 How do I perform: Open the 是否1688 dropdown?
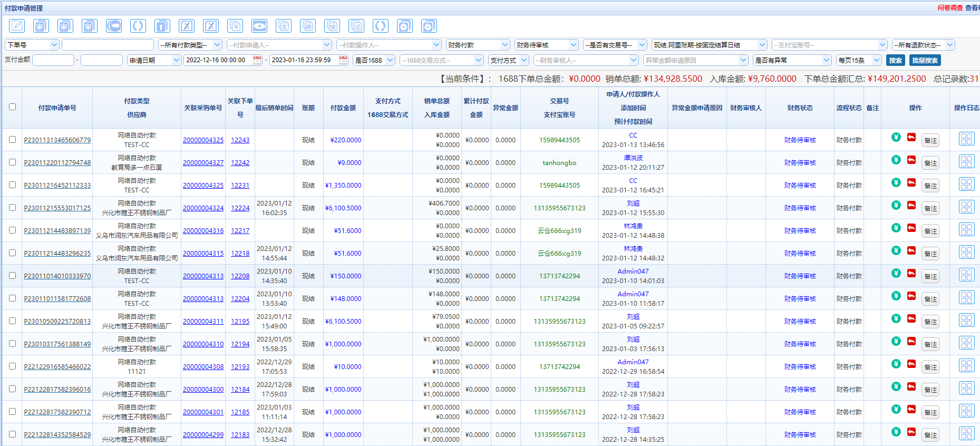(x=374, y=60)
